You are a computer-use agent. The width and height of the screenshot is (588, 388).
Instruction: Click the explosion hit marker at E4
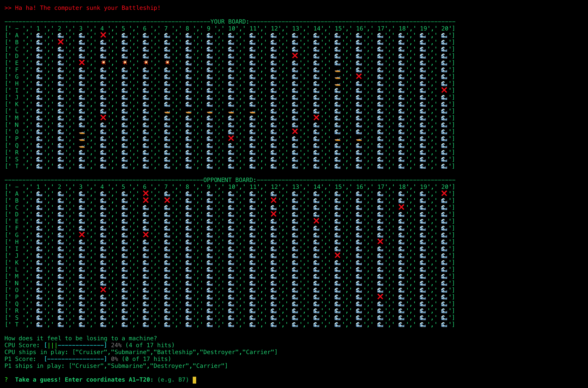[x=103, y=62]
